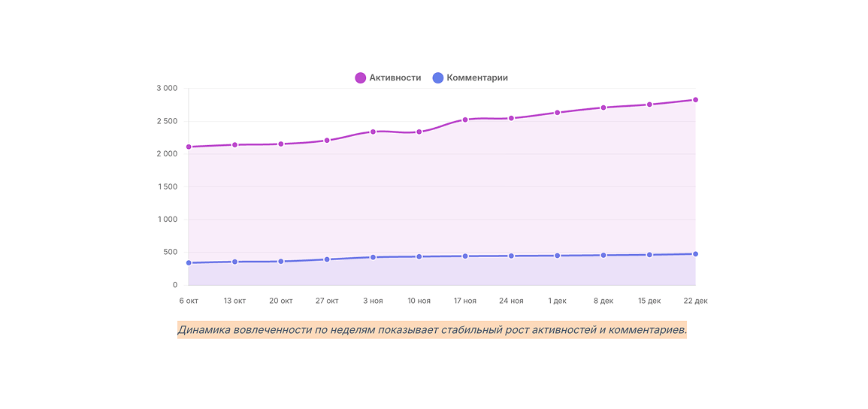Click Активности point at 17 ноя
The height and width of the screenshot is (409, 868).
pyautogui.click(x=465, y=120)
